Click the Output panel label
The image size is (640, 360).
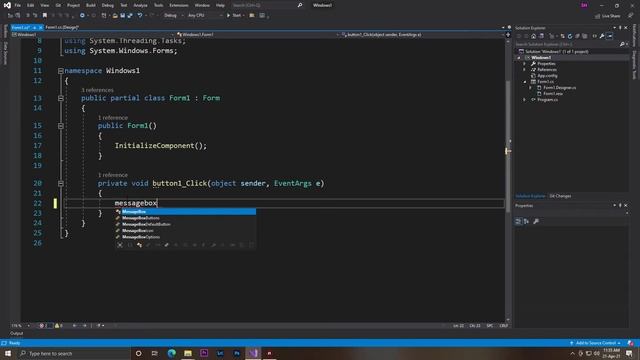[17, 333]
